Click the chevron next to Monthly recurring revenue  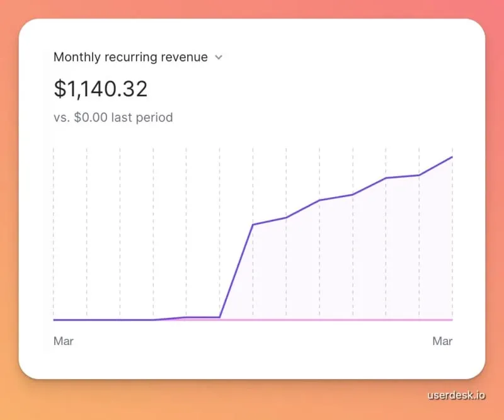click(219, 57)
